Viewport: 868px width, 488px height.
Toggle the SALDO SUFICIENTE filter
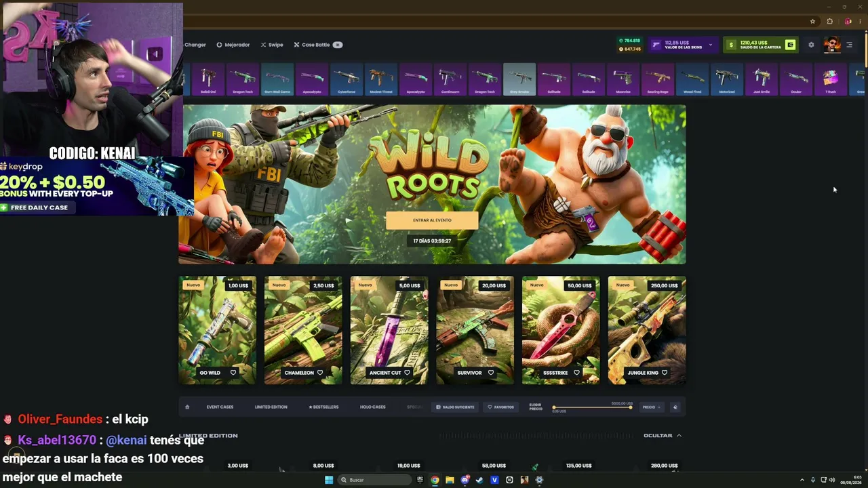tap(455, 407)
